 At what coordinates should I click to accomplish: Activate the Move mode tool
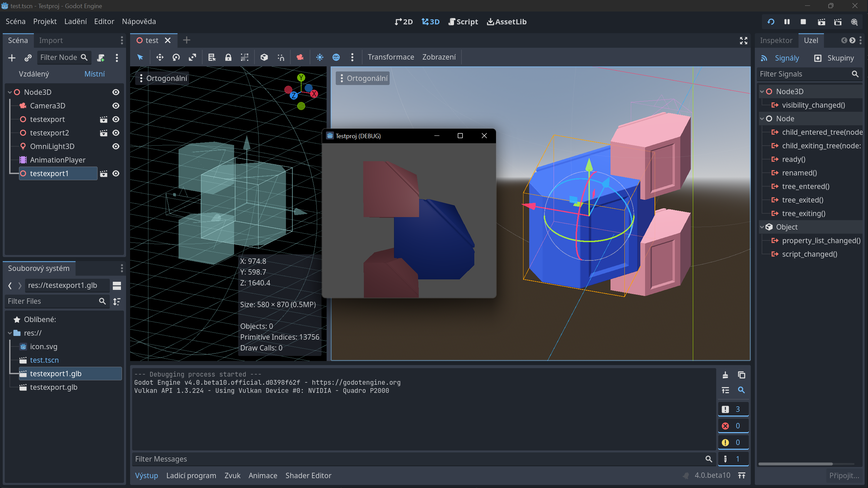coord(160,57)
